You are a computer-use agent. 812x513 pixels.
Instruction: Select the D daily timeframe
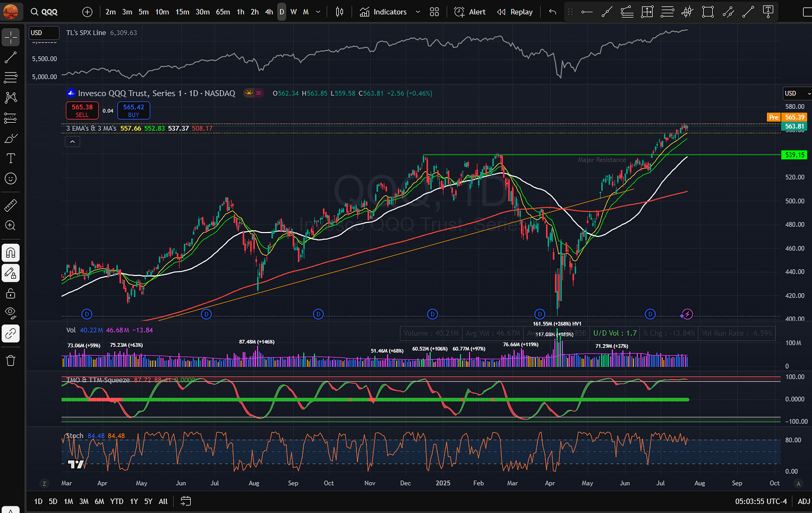[282, 12]
